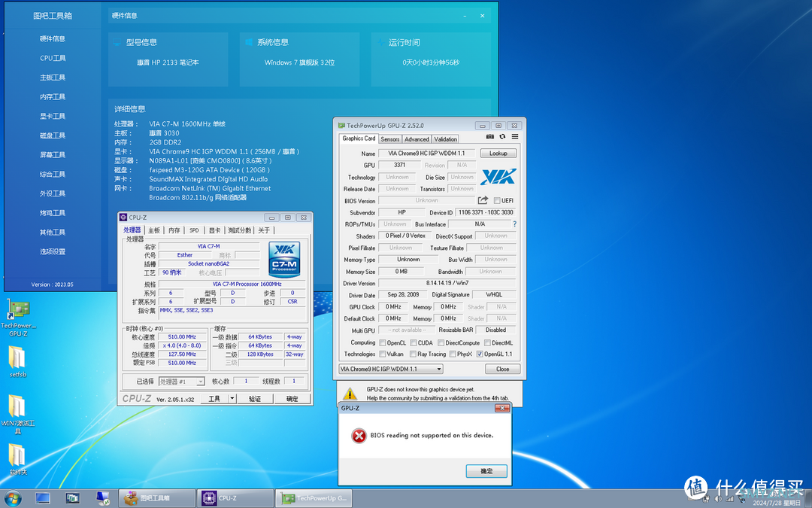Viewport: 812px width, 508px height.
Task: Uncheck the OpenGL 1.1 checkbox
Action: pos(480,354)
